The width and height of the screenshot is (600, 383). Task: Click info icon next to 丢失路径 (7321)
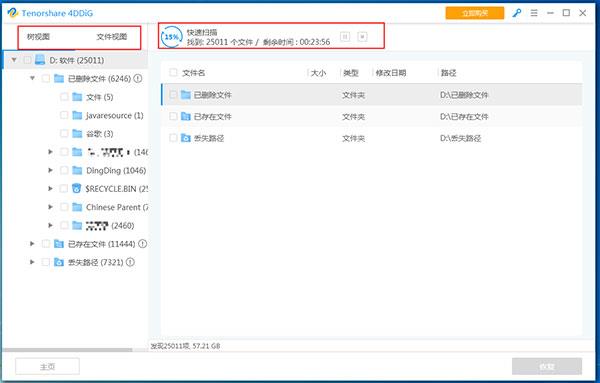(x=130, y=262)
